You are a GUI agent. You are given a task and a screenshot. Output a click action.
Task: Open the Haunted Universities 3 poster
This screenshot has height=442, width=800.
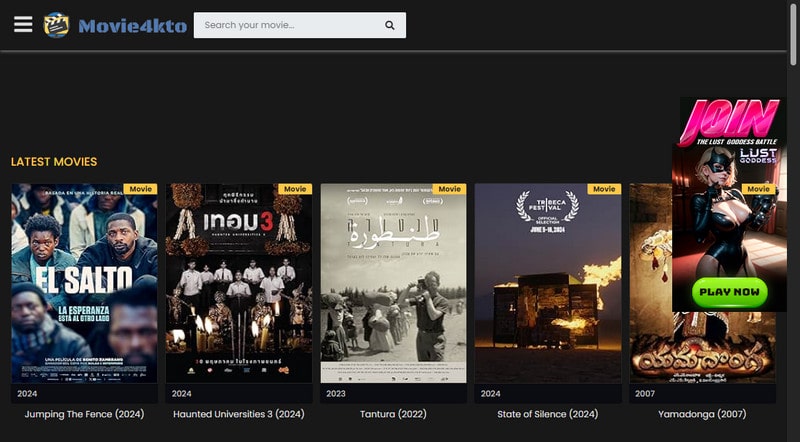click(239, 283)
